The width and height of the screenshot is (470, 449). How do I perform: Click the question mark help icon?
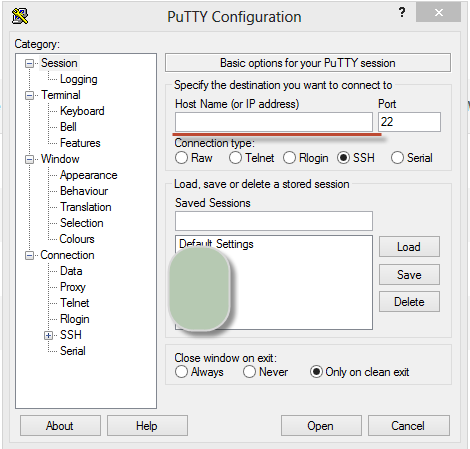402,13
